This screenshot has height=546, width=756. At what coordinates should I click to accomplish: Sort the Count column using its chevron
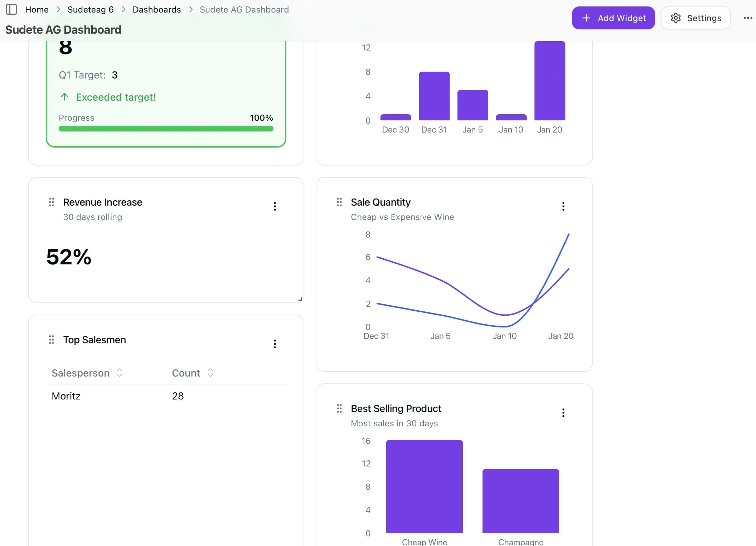[210, 373]
